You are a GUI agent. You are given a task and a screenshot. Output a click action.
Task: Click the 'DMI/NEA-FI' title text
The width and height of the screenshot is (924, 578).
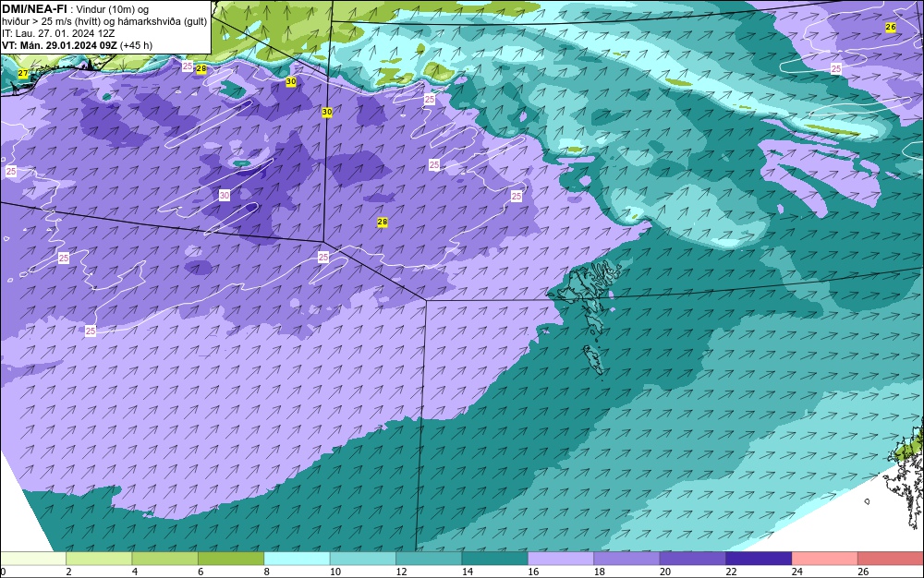34,9
